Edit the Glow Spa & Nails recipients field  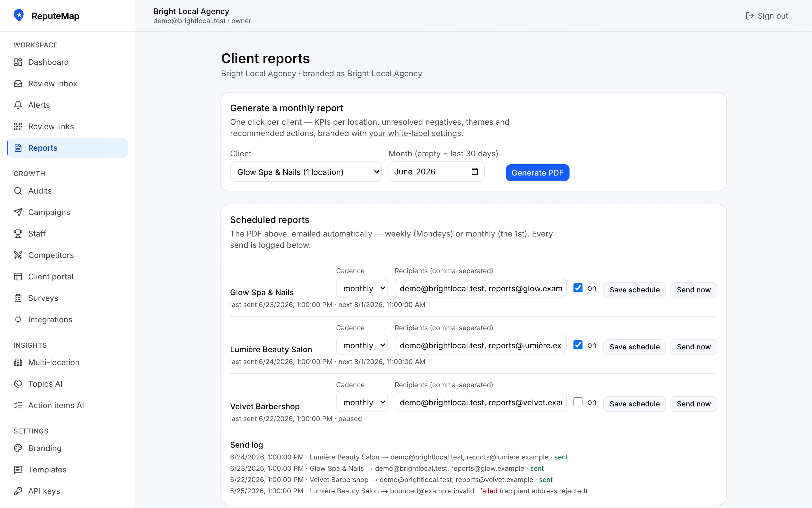click(480, 288)
